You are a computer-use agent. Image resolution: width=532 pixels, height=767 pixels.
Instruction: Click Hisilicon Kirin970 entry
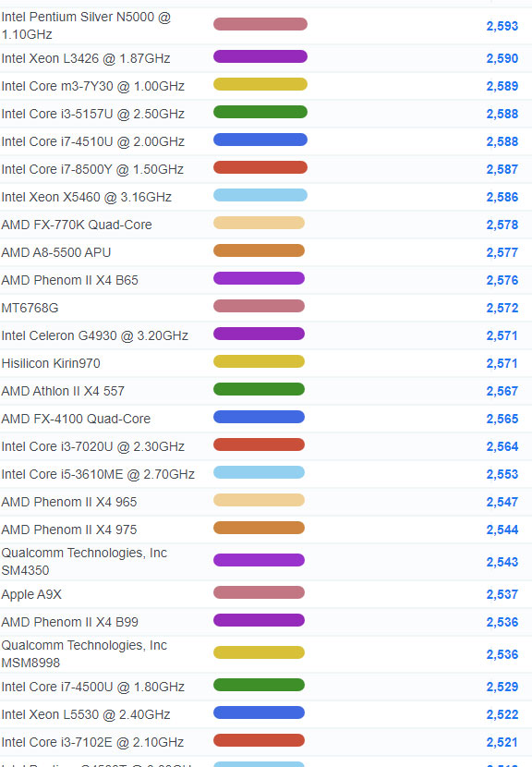51,363
